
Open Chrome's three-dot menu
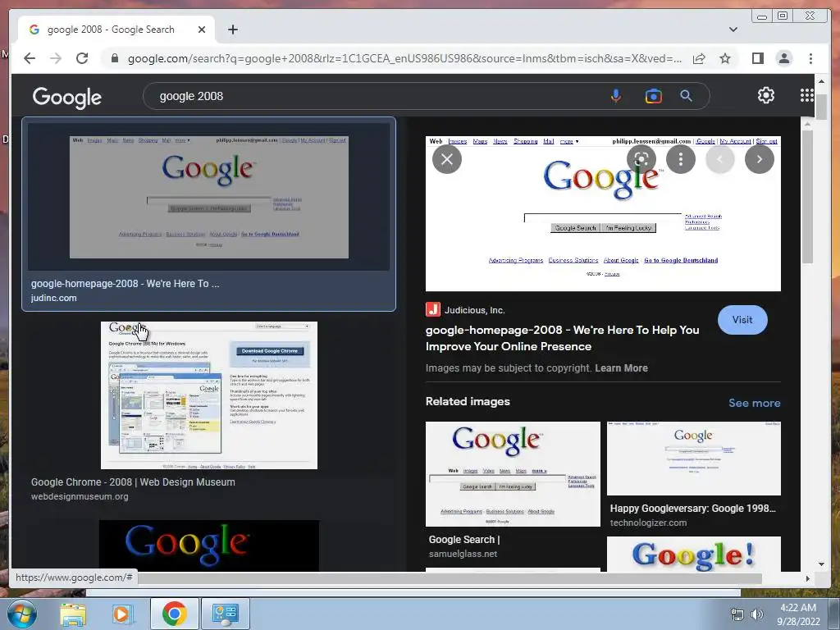coord(810,58)
